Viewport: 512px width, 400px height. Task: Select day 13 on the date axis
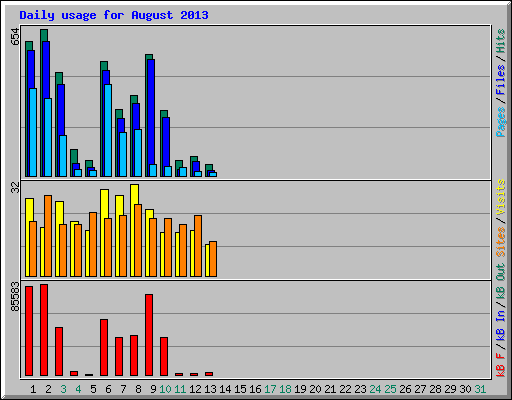210,389
